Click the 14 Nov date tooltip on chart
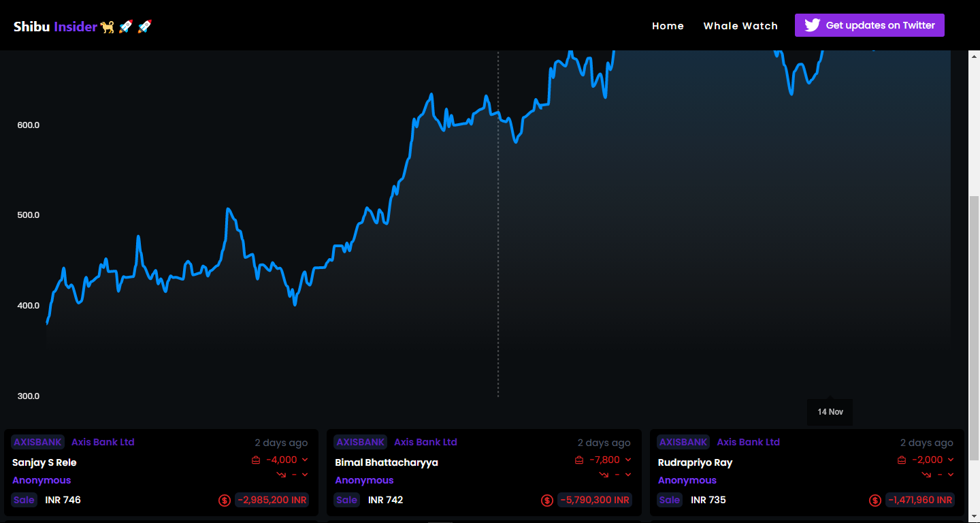980x523 pixels. [x=830, y=412]
